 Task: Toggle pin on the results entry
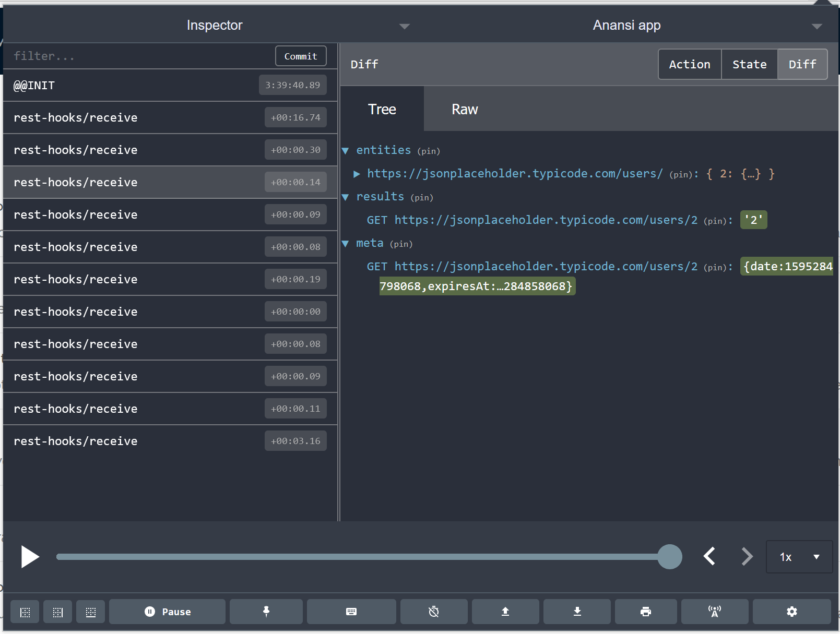coord(421,197)
